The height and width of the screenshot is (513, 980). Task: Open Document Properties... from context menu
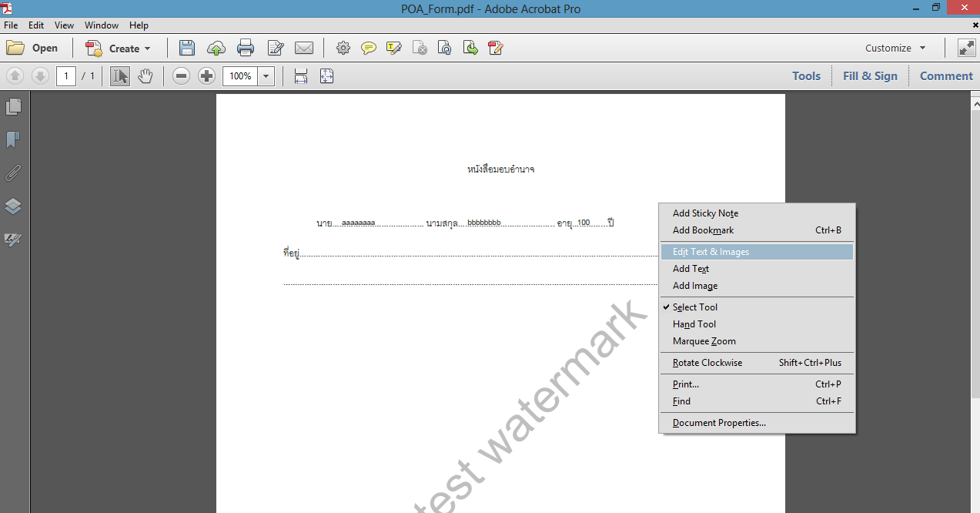tap(757, 423)
